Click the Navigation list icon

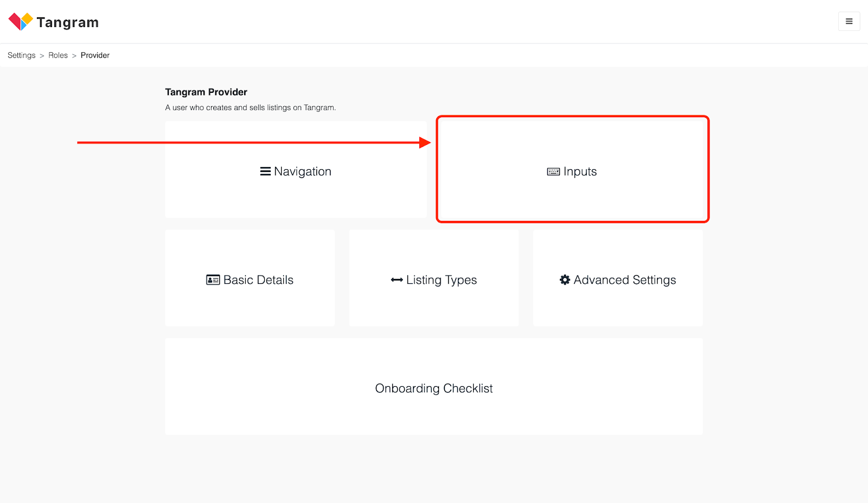(x=265, y=171)
